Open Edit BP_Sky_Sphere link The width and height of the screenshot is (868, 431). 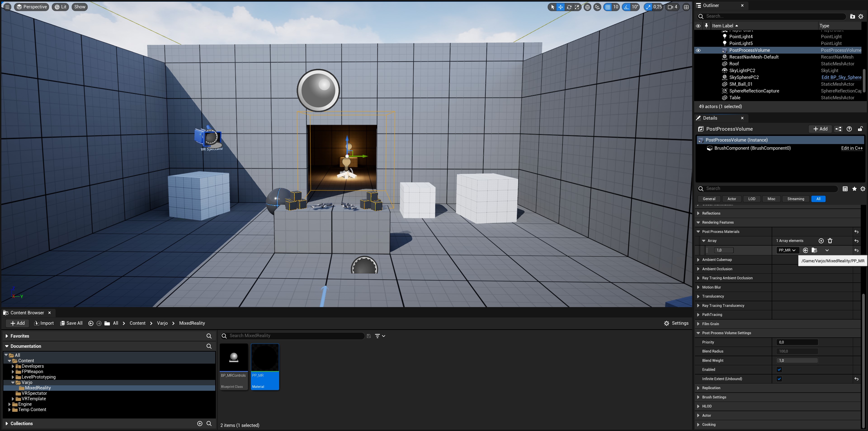coord(841,77)
